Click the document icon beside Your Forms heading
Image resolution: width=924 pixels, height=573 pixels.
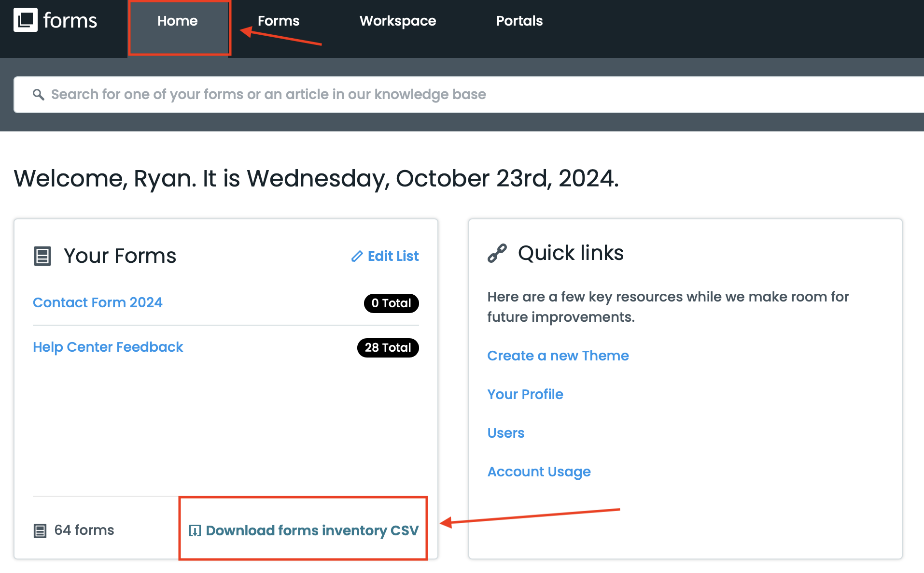(42, 256)
